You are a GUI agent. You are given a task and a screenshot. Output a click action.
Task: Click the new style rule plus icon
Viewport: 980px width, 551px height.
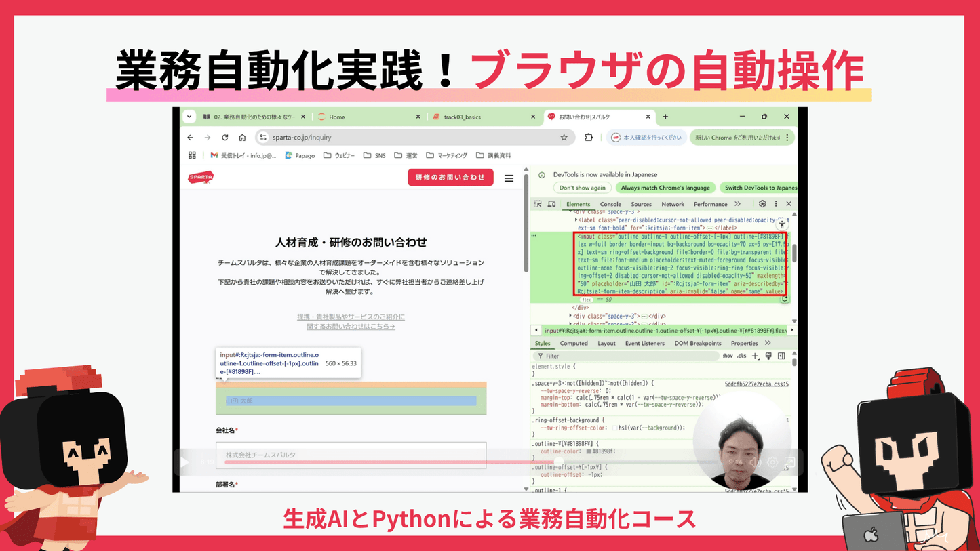[756, 356]
